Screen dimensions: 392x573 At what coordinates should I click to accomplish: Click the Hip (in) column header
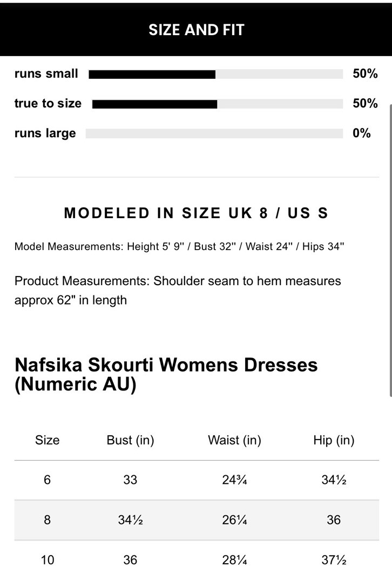334,440
